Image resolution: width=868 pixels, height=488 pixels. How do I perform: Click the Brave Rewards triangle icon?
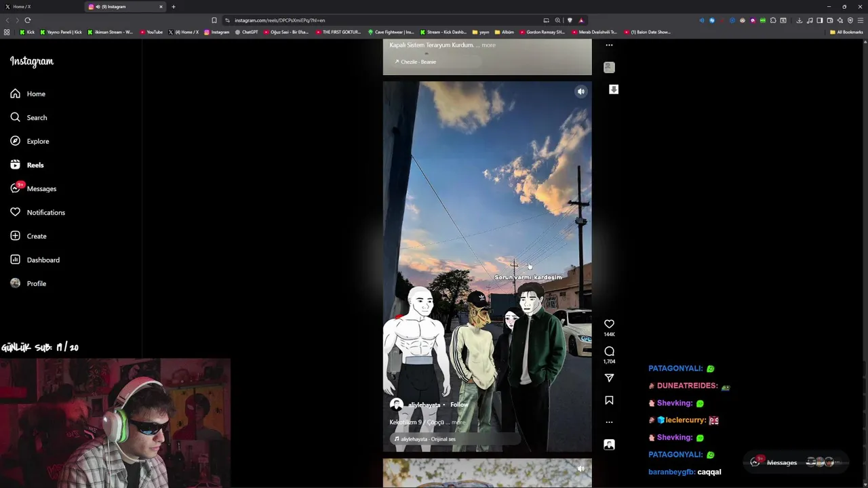581,20
